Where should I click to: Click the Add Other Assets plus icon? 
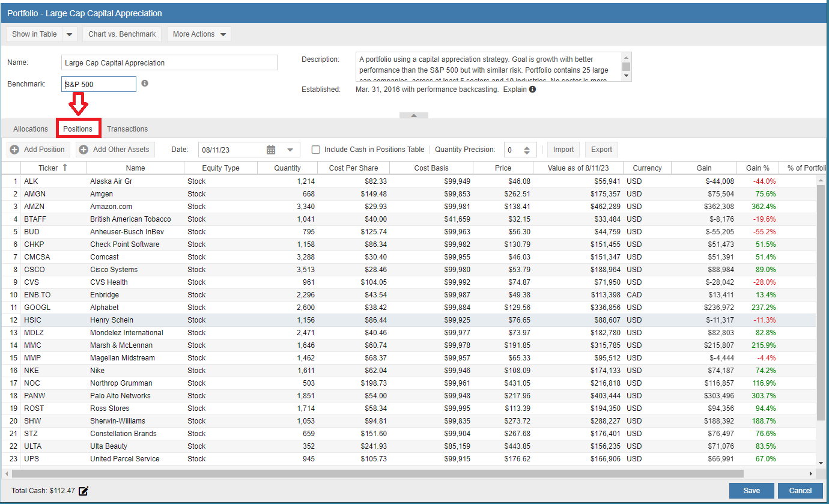pyautogui.click(x=84, y=150)
